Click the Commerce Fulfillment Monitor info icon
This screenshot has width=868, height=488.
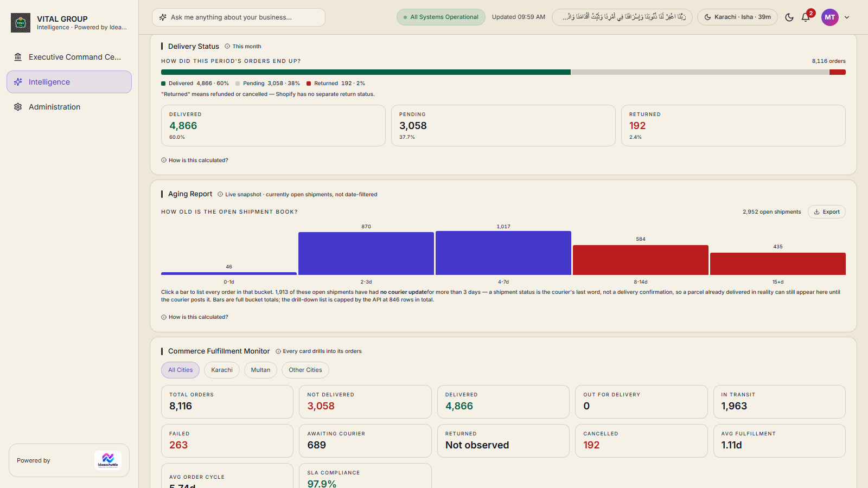click(278, 351)
